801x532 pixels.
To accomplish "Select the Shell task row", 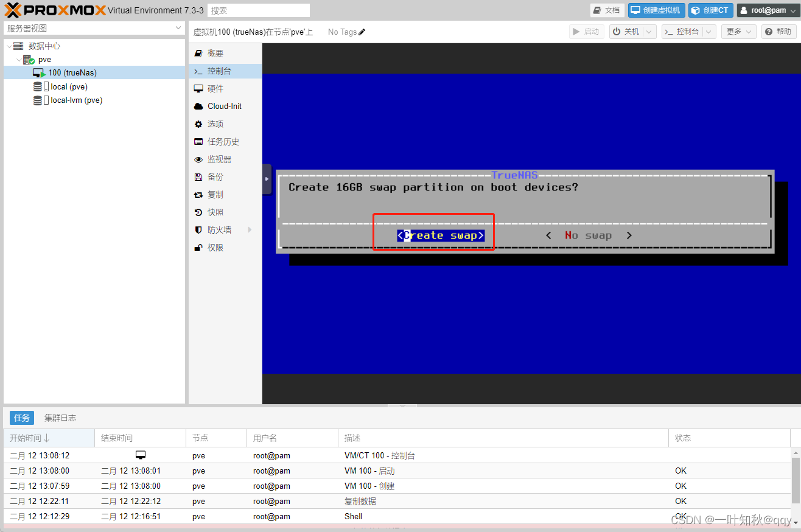I will point(397,516).
